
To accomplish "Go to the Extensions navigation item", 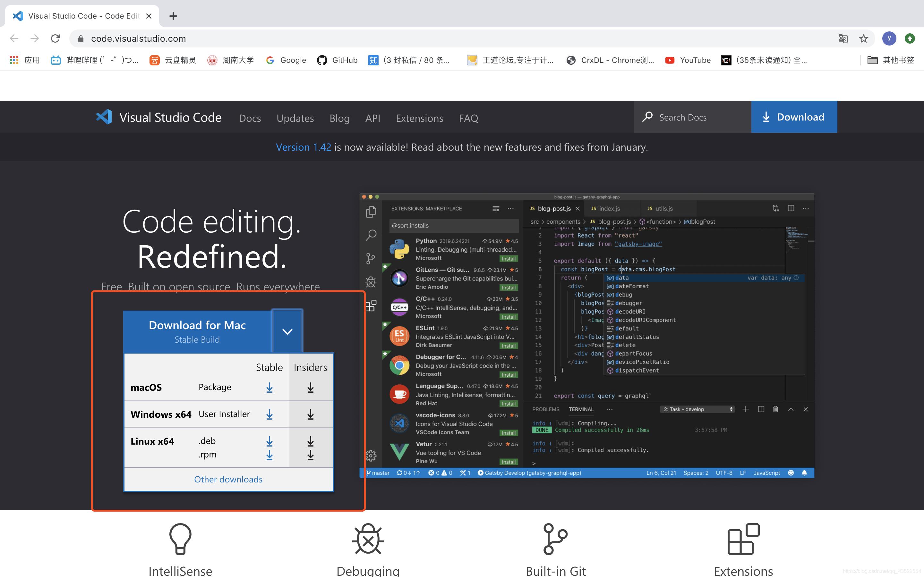I will click(419, 118).
